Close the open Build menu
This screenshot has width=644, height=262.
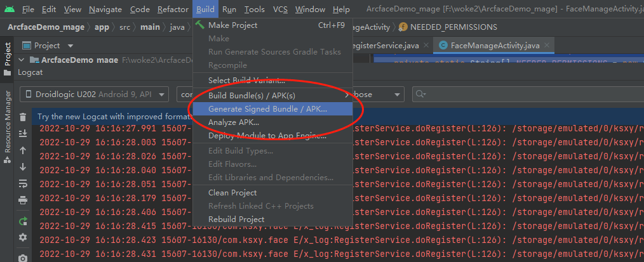(x=205, y=9)
